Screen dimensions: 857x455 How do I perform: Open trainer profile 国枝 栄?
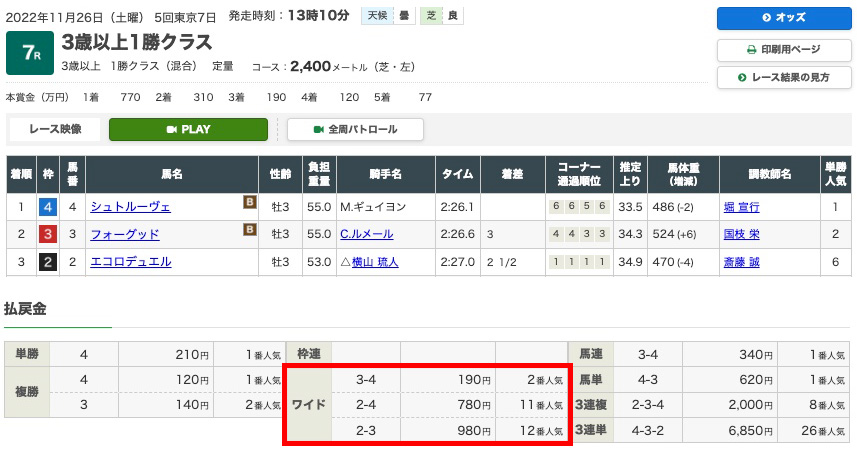(741, 235)
